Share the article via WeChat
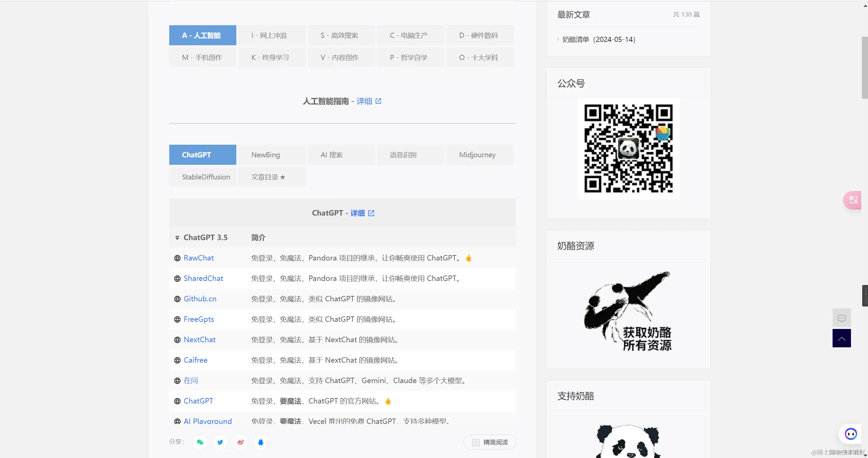The width and height of the screenshot is (868, 458). click(199, 442)
